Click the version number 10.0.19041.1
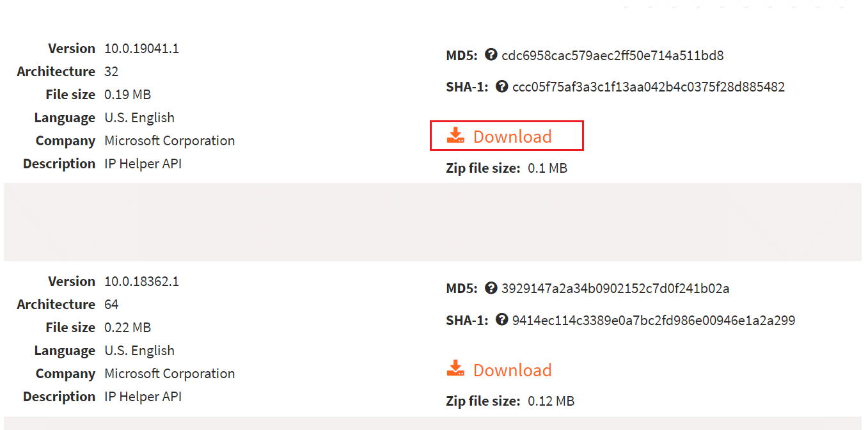This screenshot has height=430, width=868. (x=141, y=49)
